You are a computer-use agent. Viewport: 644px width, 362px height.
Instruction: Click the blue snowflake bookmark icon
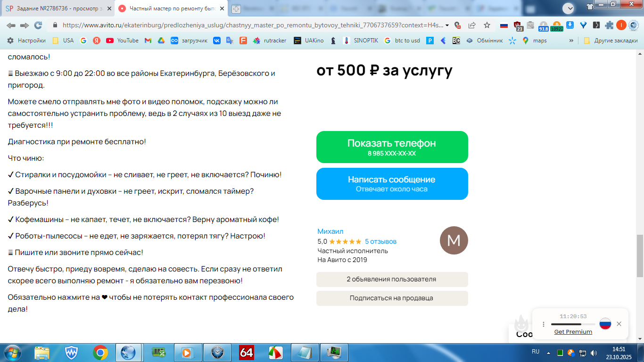(512, 41)
